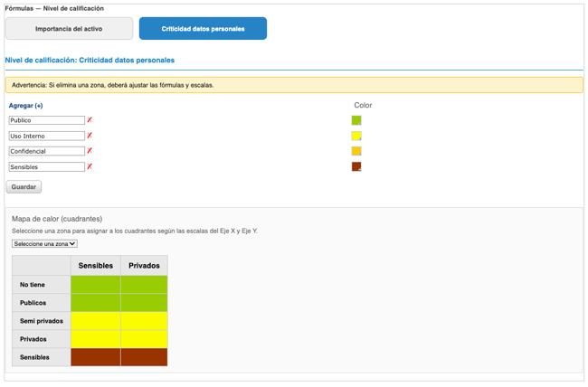The height and width of the screenshot is (387, 588).
Task: Pick color for Confidencial orange swatch
Action: click(x=356, y=151)
